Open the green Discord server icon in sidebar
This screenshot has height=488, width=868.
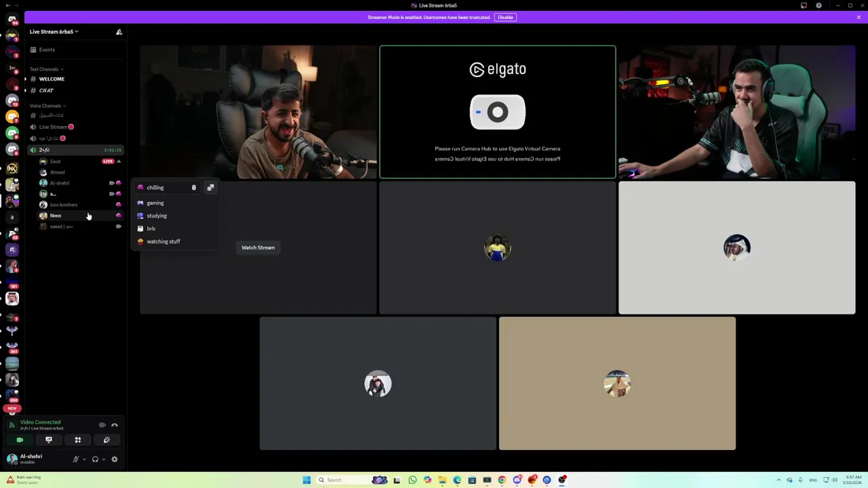[x=12, y=133]
